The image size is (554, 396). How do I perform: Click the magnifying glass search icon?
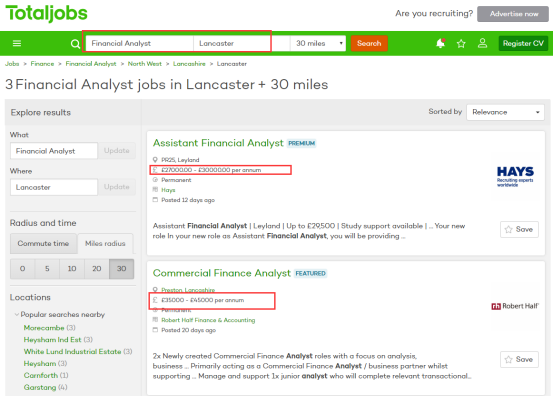pyautogui.click(x=75, y=44)
